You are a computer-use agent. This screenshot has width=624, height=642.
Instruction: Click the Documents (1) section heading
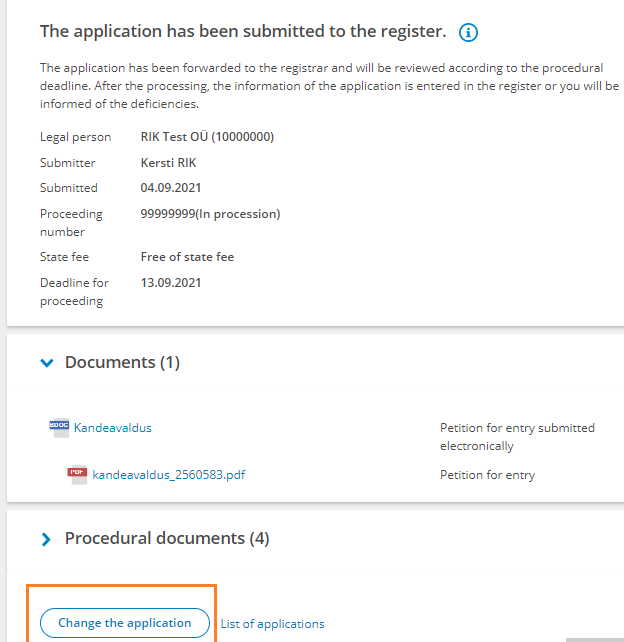[122, 362]
